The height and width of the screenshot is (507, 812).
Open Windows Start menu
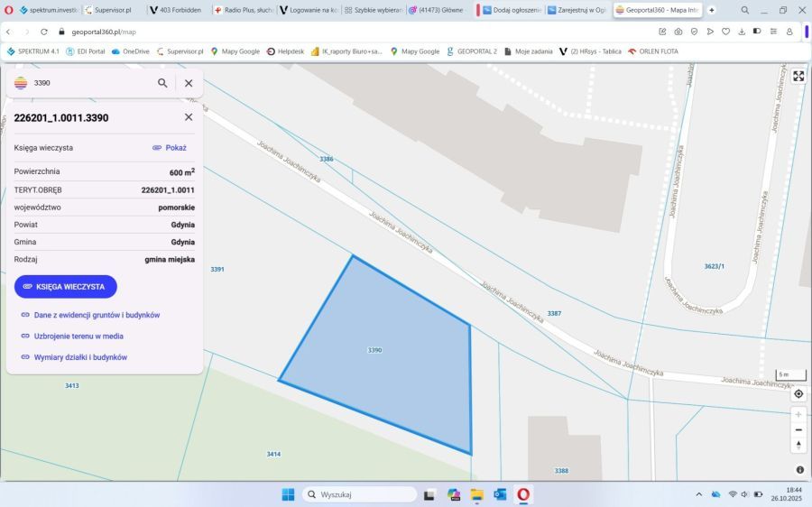coord(288,494)
